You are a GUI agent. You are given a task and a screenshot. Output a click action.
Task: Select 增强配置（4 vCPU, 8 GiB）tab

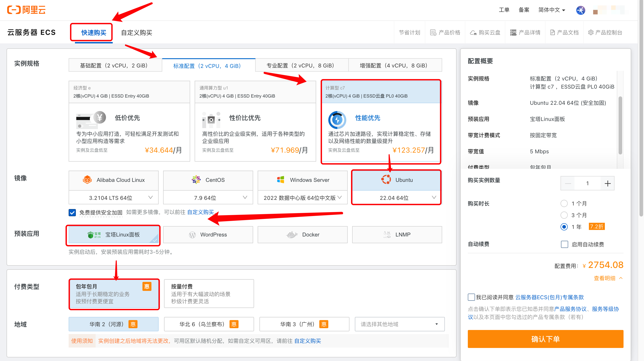[395, 65]
